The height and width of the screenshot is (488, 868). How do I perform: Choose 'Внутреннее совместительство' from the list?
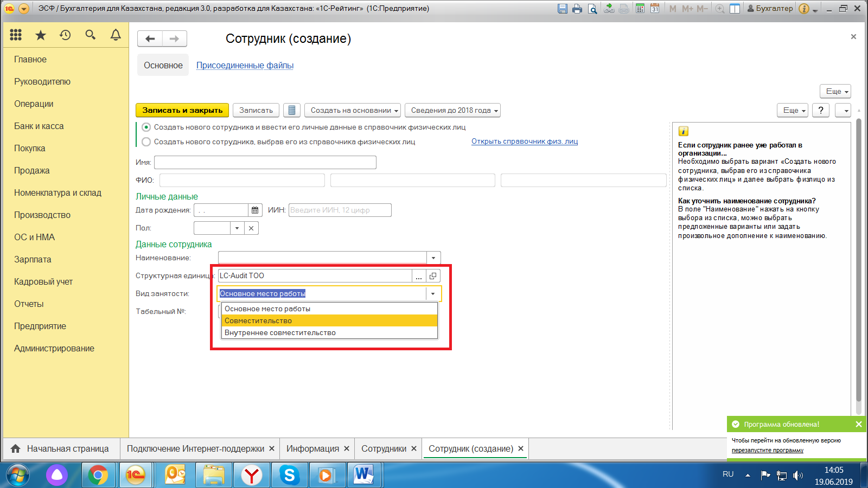click(329, 333)
